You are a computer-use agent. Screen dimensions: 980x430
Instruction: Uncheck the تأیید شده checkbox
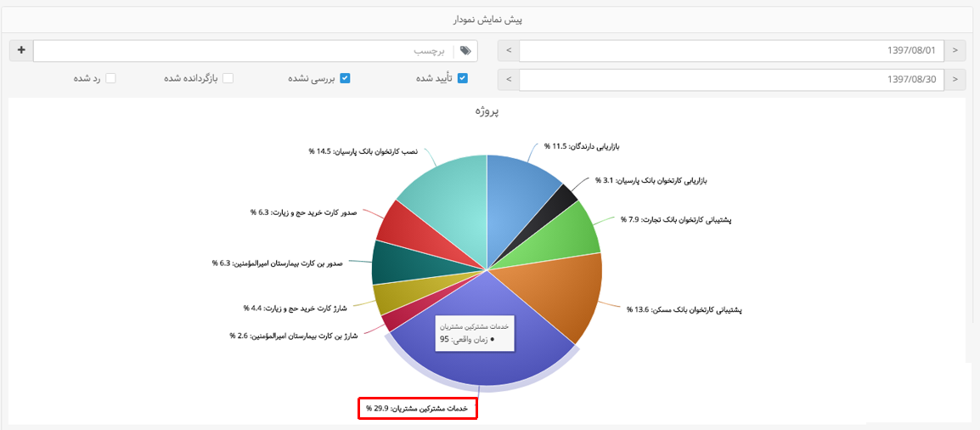pyautogui.click(x=463, y=78)
